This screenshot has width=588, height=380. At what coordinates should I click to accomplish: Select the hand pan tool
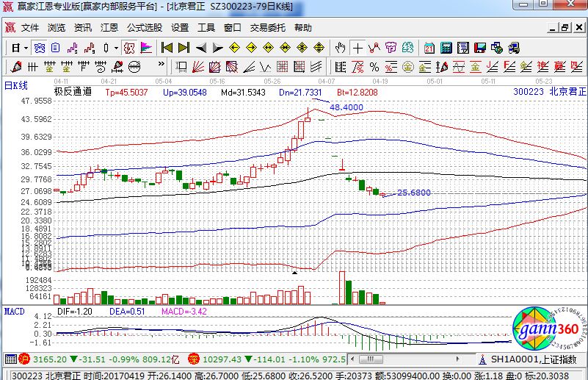pos(340,48)
